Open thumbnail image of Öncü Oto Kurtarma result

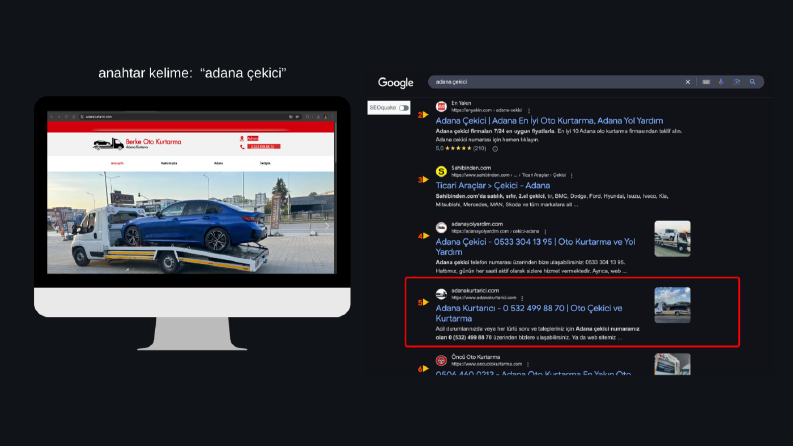tap(672, 364)
